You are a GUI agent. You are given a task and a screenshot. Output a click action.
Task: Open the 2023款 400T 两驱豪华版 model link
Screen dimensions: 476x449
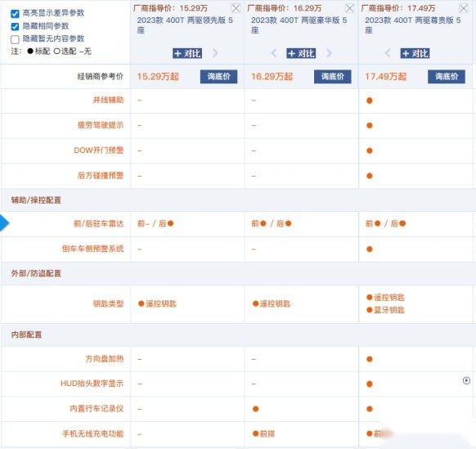299,25
